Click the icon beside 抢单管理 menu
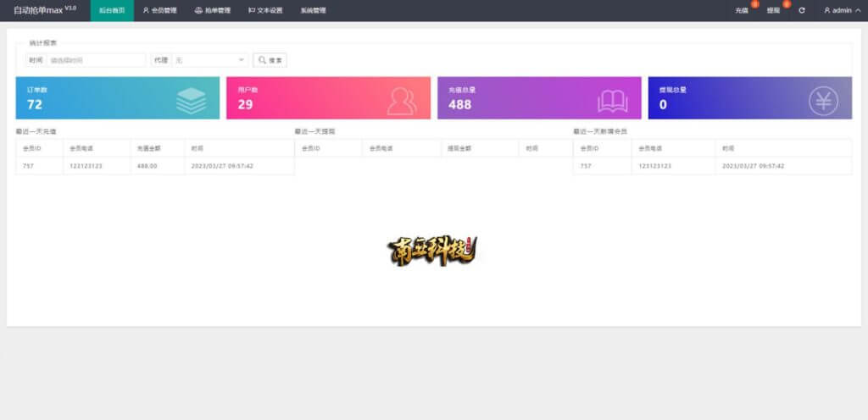868x420 pixels. pos(198,10)
